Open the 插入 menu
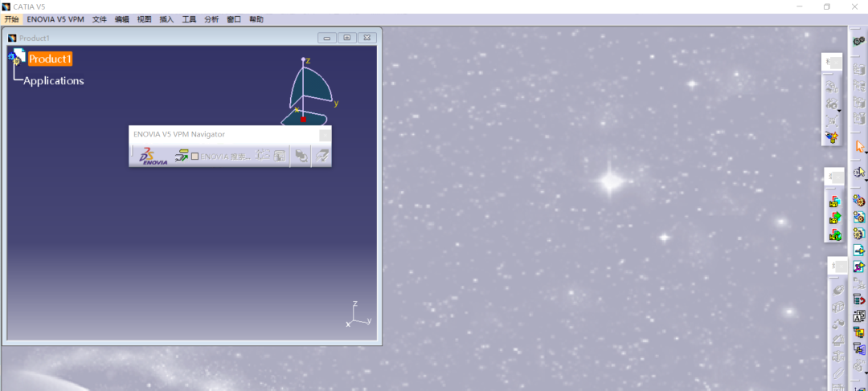 (x=166, y=19)
